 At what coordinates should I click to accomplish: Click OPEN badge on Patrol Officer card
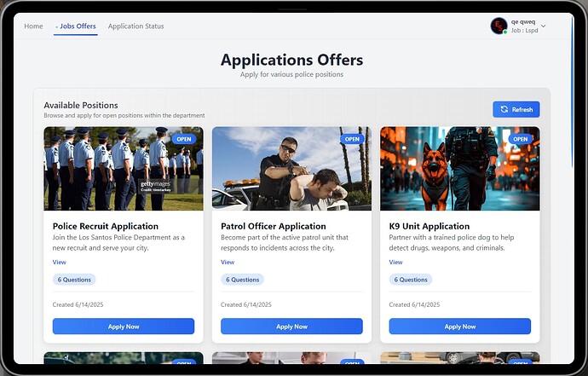(352, 139)
